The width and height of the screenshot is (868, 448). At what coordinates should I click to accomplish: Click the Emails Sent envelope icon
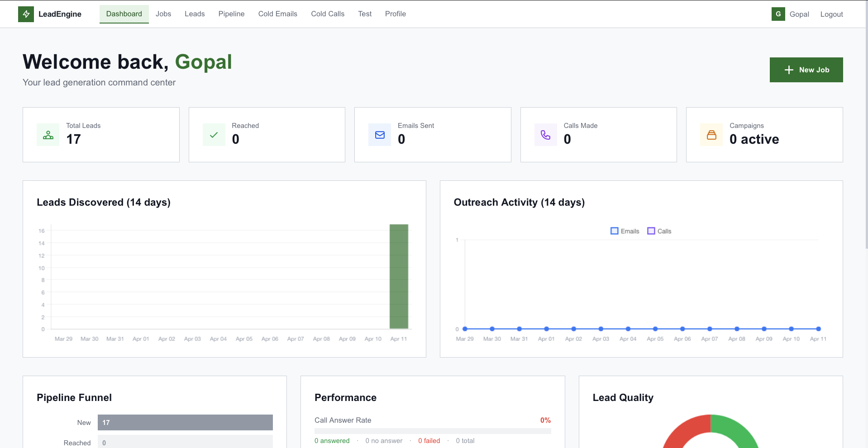point(379,134)
